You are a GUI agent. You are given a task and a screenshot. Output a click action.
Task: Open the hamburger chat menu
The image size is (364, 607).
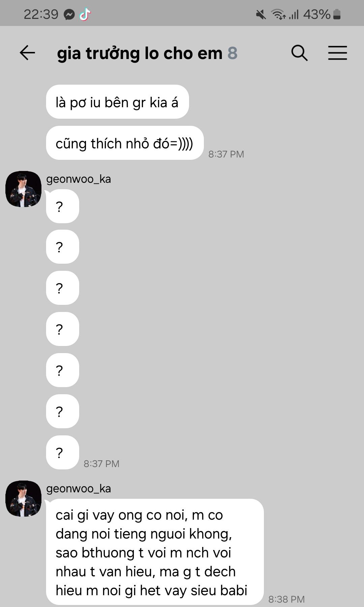pyautogui.click(x=337, y=53)
